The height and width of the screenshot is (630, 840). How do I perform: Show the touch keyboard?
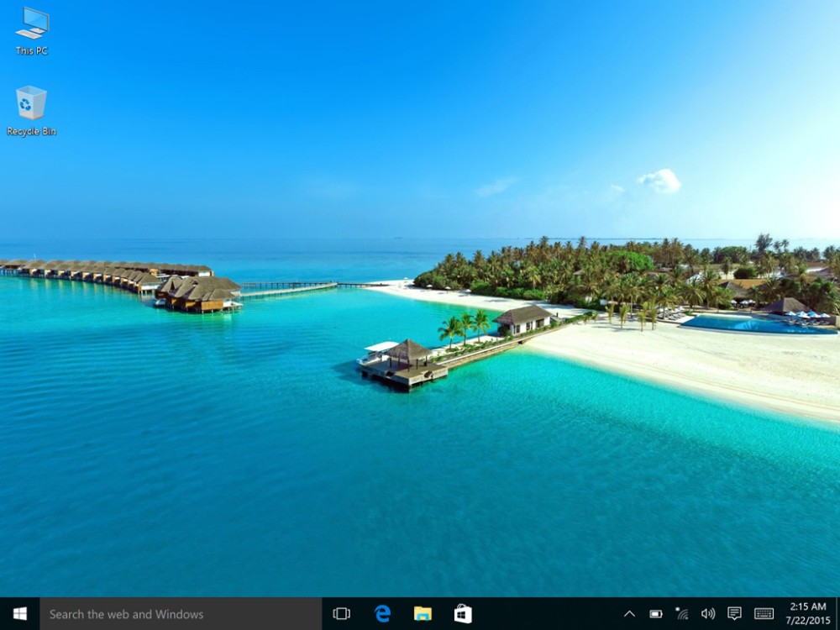[764, 614]
